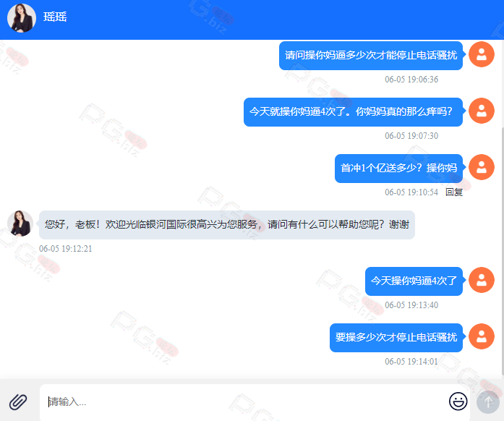This screenshot has height=421, width=504.
Task: Click the timestamp 06-05 19:10:54
Action: [x=411, y=192]
